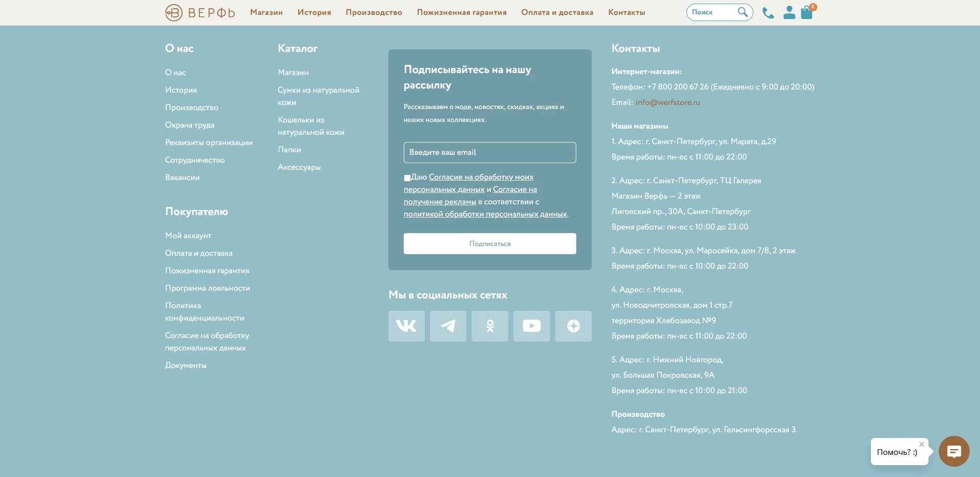Dismiss the «Помочь? :)» popup
Image resolution: width=980 pixels, height=477 pixels.
[x=921, y=444]
